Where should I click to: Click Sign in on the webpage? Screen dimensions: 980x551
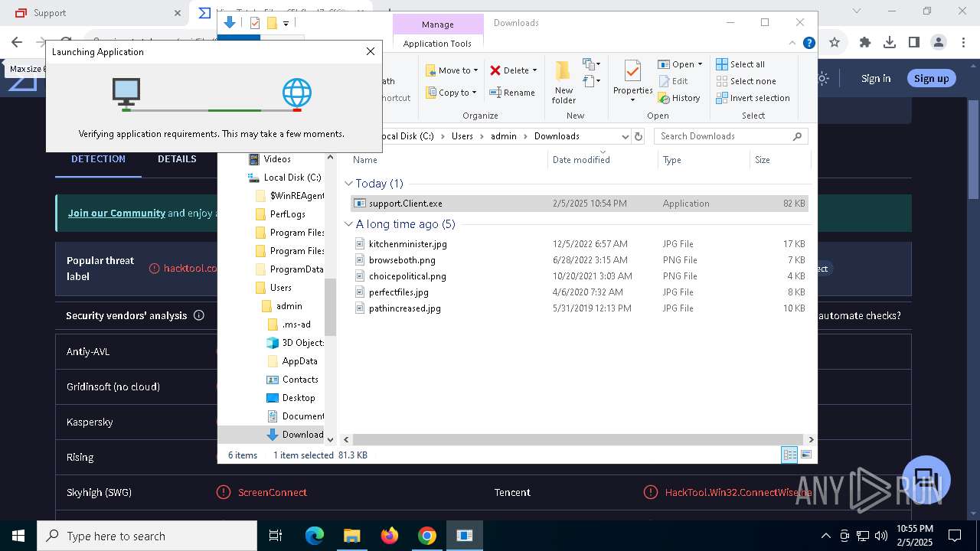click(x=876, y=78)
